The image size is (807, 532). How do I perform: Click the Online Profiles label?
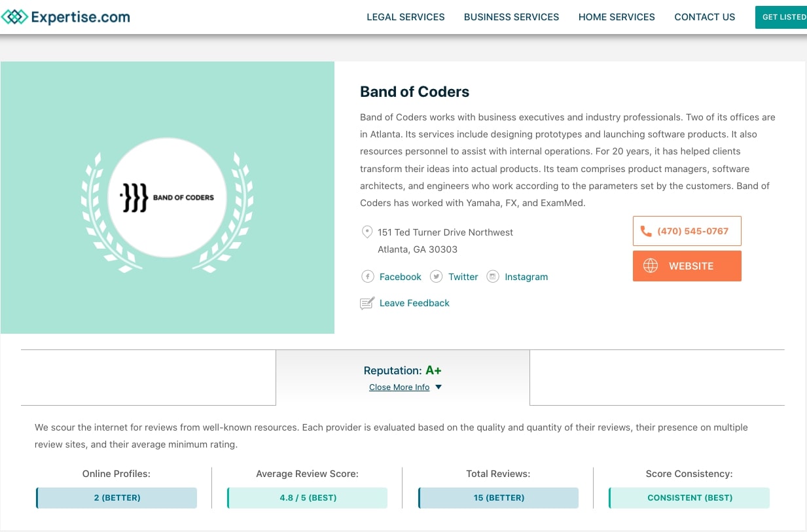tap(117, 474)
